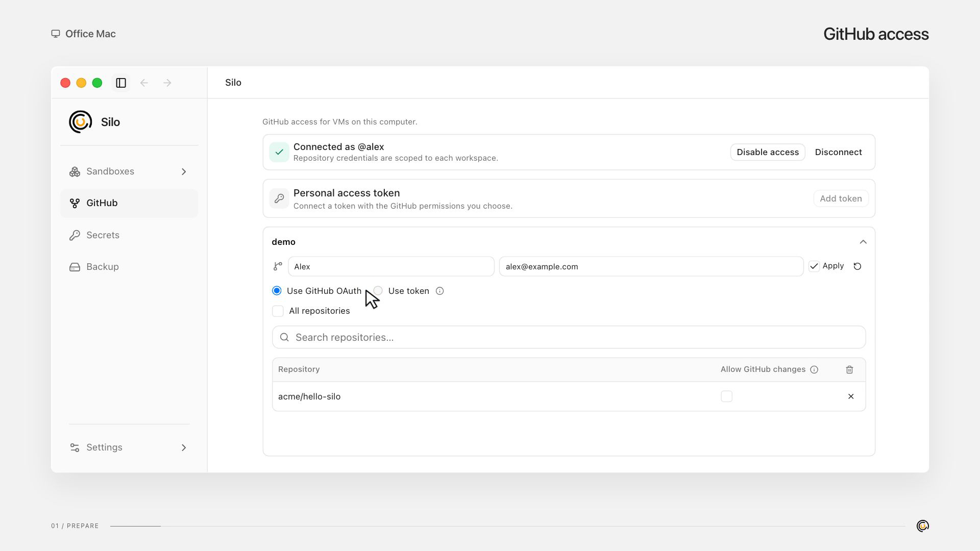This screenshot has width=980, height=551.
Task: Click the Office Mac monitor icon
Action: click(56, 34)
